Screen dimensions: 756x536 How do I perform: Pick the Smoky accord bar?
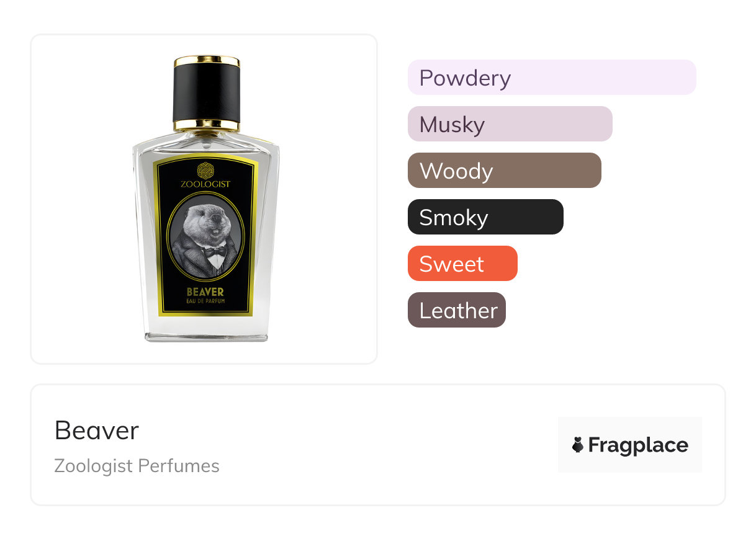coord(485,217)
